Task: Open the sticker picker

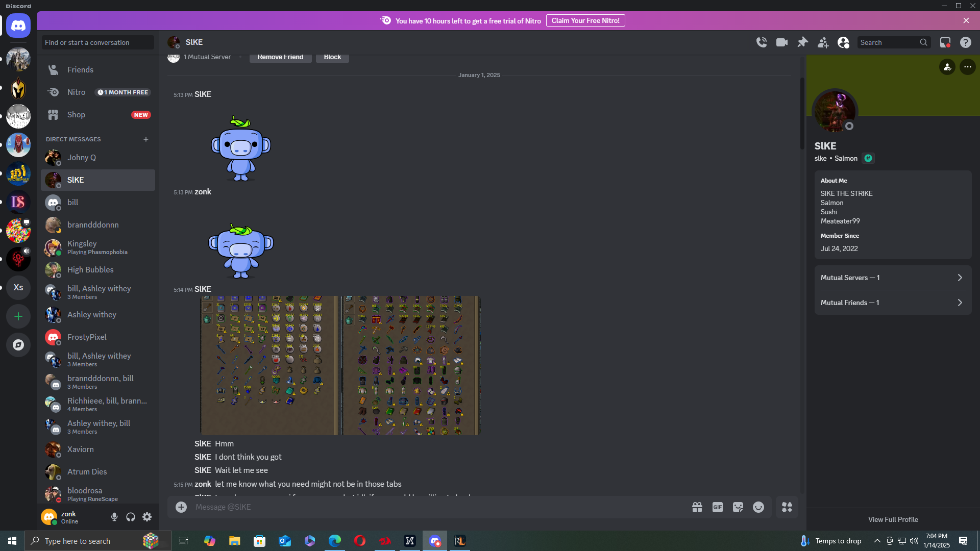Action: 738,507
